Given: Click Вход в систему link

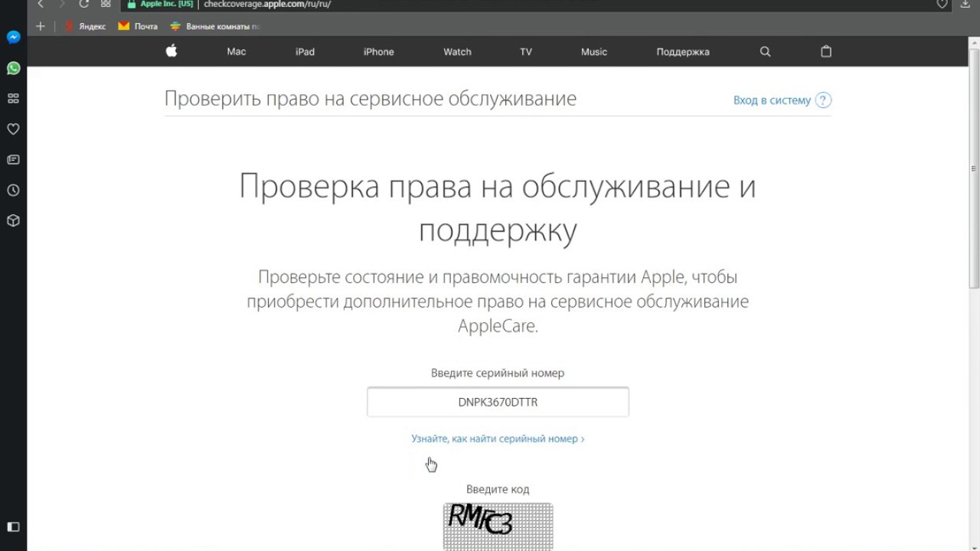Looking at the screenshot, I should point(772,100).
